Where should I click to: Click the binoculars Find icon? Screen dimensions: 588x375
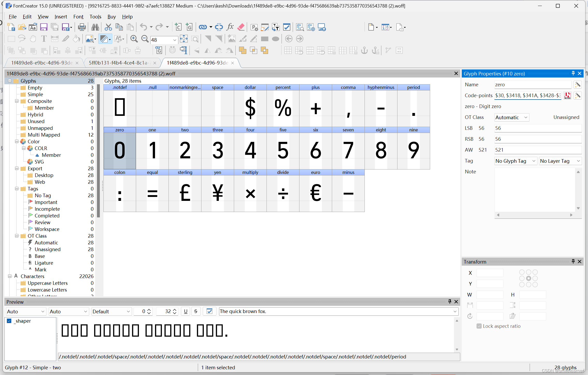[95, 27]
